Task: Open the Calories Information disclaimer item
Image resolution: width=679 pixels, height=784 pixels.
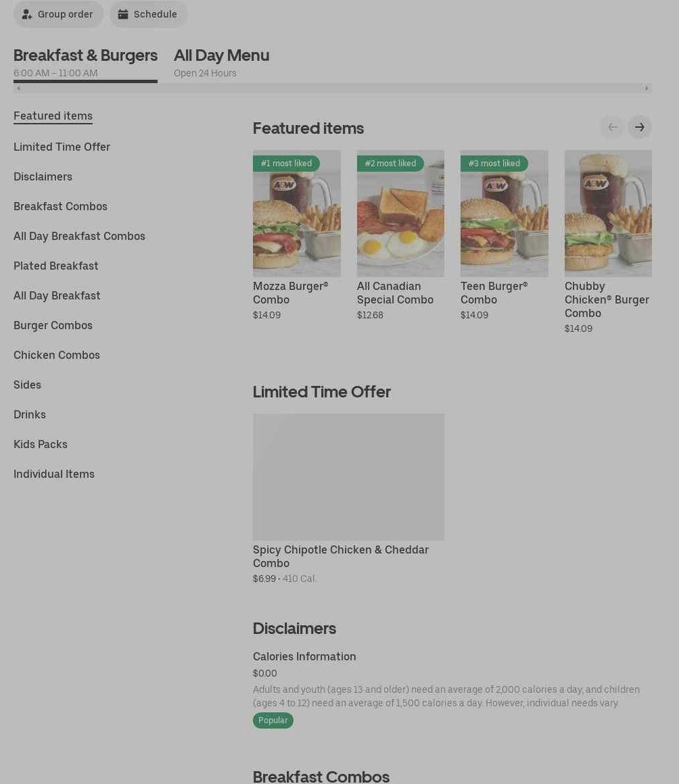Action: (x=304, y=656)
